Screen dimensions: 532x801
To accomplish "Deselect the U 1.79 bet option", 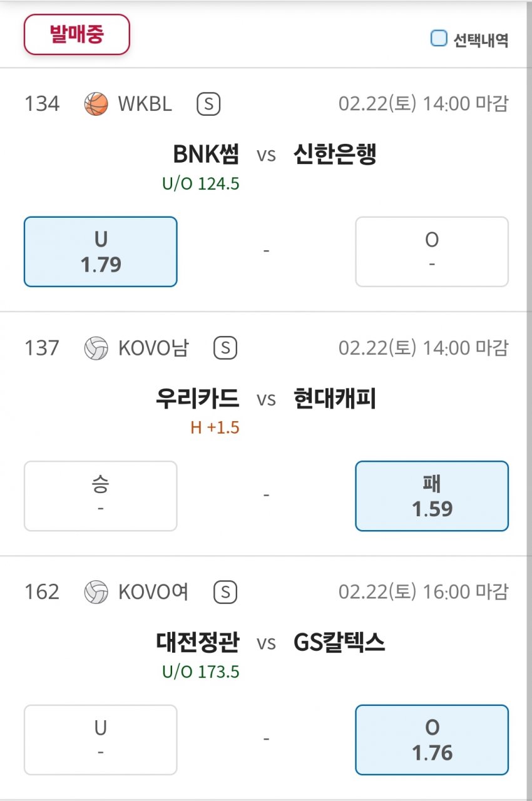I will pos(101,252).
